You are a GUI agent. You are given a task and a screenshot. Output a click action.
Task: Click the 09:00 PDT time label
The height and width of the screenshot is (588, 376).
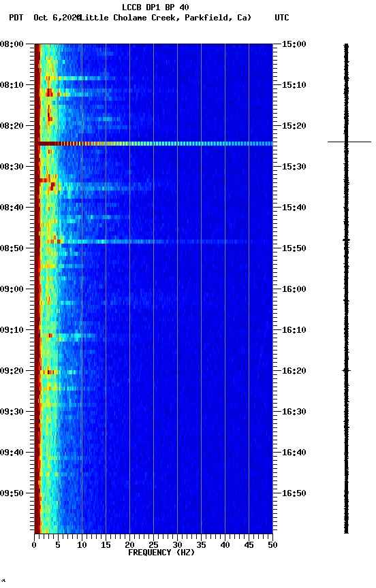(x=12, y=289)
